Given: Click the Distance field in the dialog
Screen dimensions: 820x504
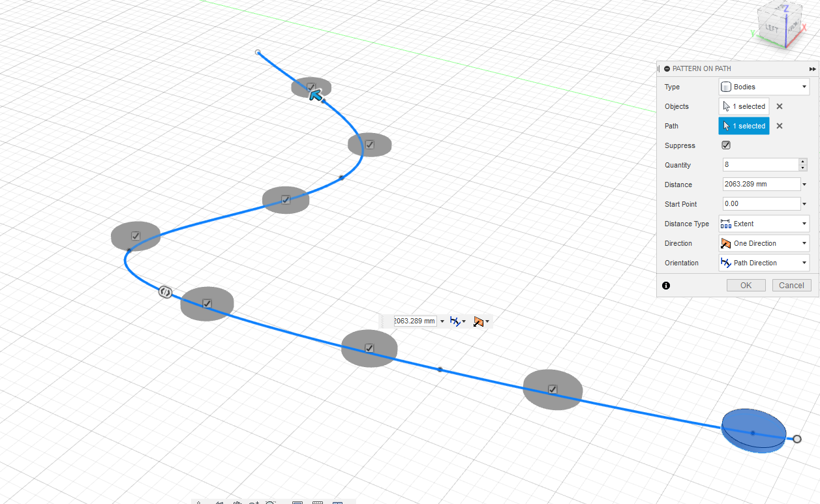Looking at the screenshot, I should (761, 185).
